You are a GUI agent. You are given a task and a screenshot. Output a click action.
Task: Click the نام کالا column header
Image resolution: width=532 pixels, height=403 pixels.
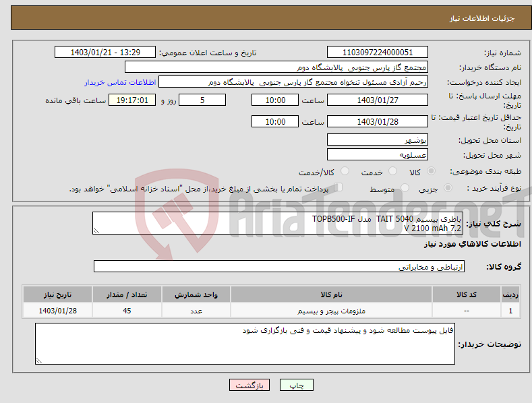point(331,294)
